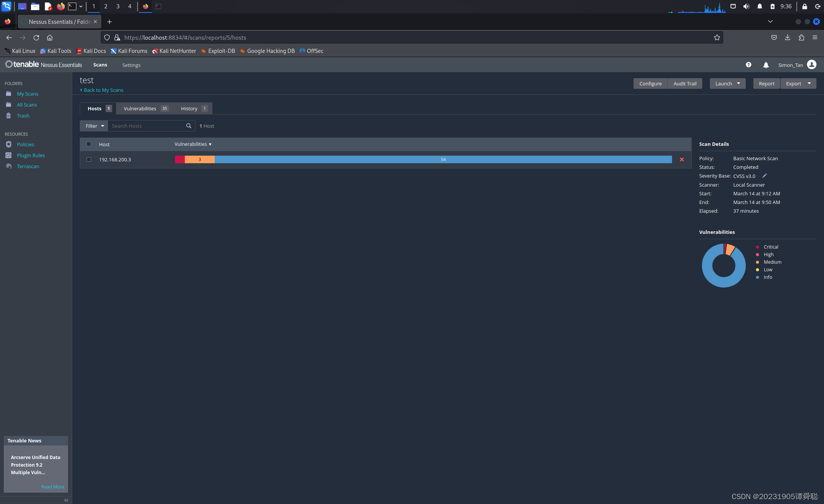Open the Kali applications menu
Viewport: 824px width, 504px height.
(6, 6)
